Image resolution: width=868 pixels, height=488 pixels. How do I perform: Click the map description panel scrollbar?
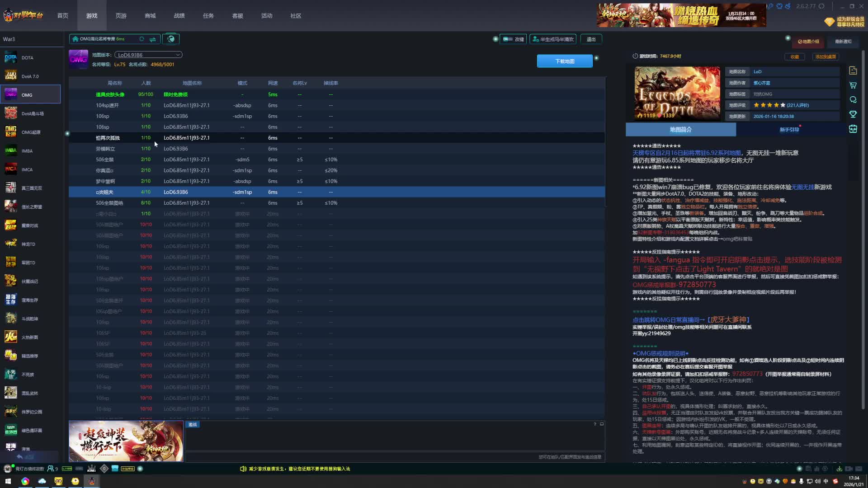(863, 226)
